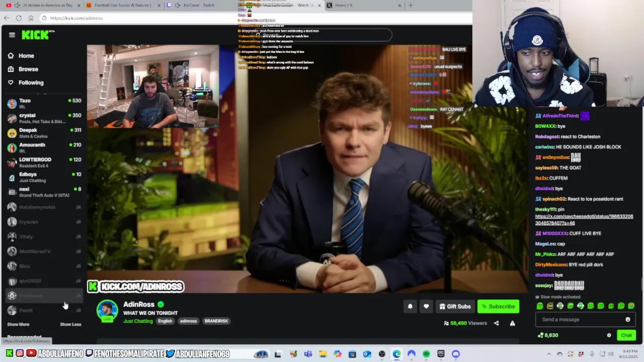Insert second emote in quick emote bar
This screenshot has width=644, height=362.
click(x=550, y=306)
